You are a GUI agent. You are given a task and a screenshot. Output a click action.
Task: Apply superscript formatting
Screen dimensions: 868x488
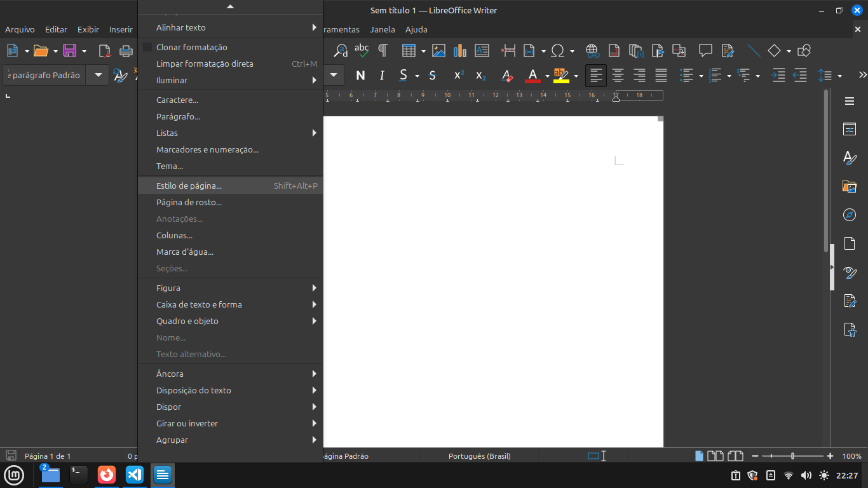coord(459,76)
